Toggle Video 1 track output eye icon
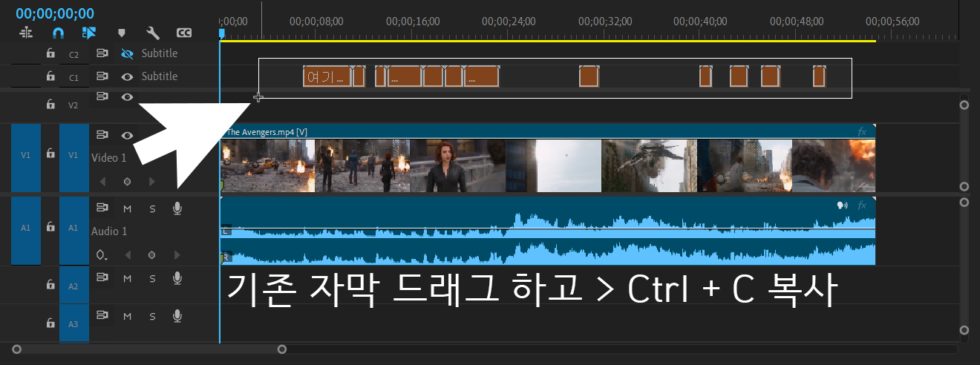The image size is (980, 365). click(127, 135)
